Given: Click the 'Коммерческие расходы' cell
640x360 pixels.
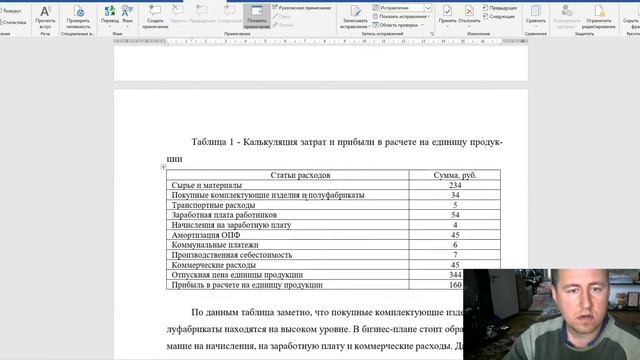Looking at the screenshot, I should pyautogui.click(x=288, y=264).
